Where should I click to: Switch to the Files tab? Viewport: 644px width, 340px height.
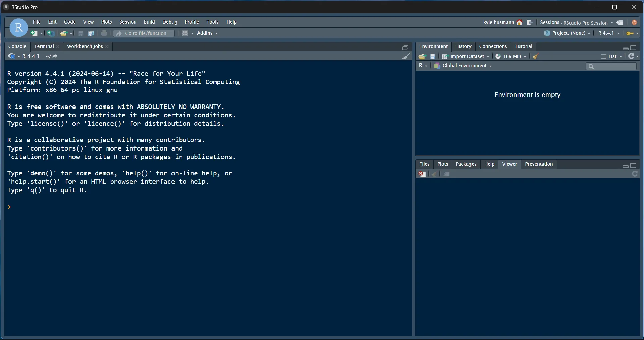coord(425,164)
